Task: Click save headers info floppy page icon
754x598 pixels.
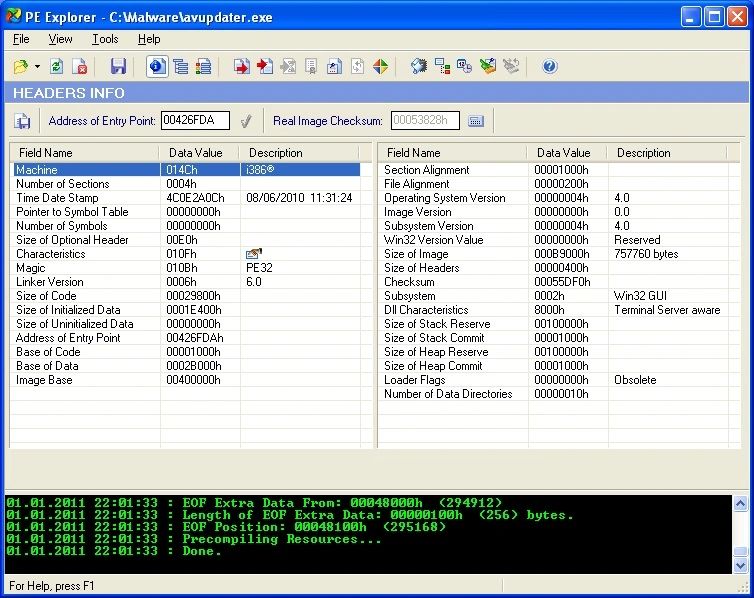Action: [22, 121]
